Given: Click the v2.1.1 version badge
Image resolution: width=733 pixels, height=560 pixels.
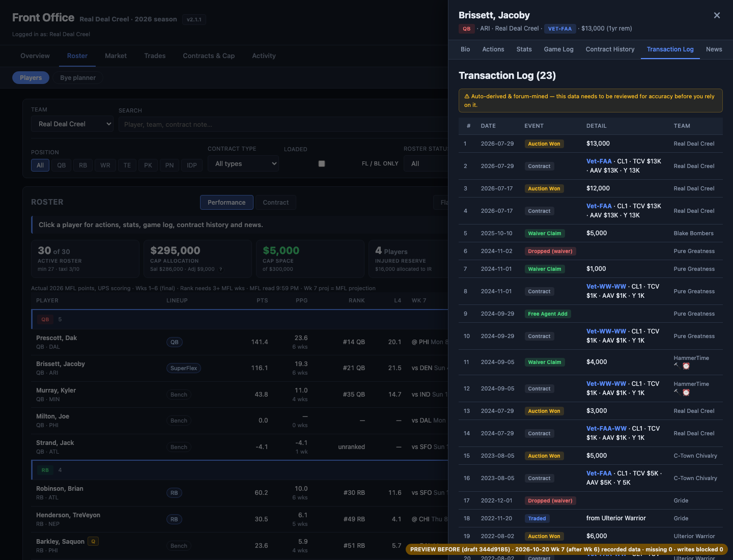Looking at the screenshot, I should [194, 20].
